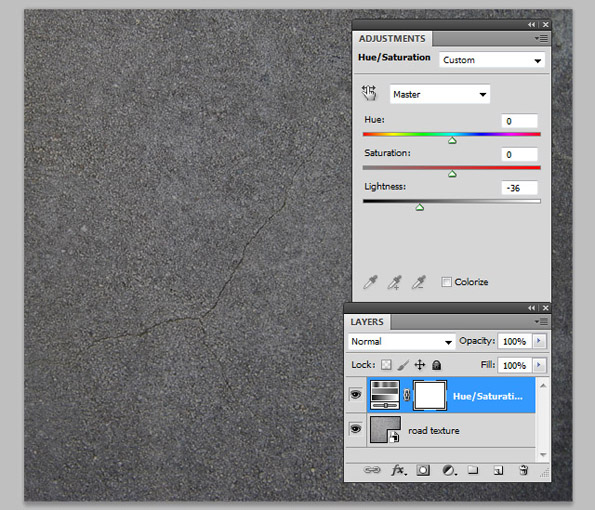
Task: Add a layer mask
Action: [423, 471]
